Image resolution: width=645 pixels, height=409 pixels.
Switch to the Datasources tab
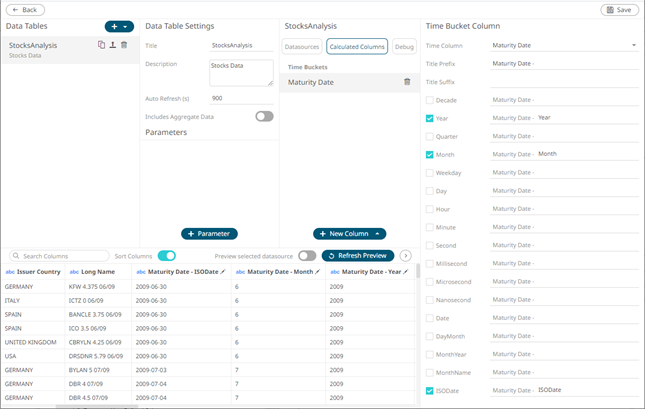pos(302,46)
